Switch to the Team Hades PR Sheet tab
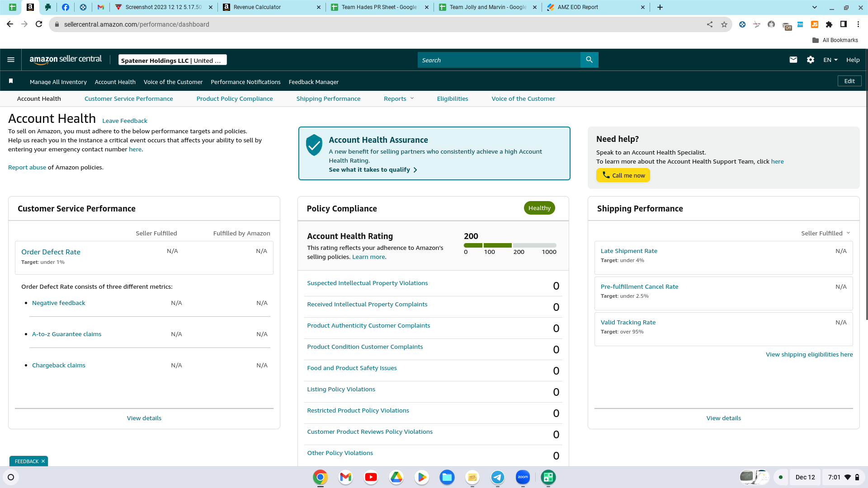868x488 pixels. click(x=379, y=7)
